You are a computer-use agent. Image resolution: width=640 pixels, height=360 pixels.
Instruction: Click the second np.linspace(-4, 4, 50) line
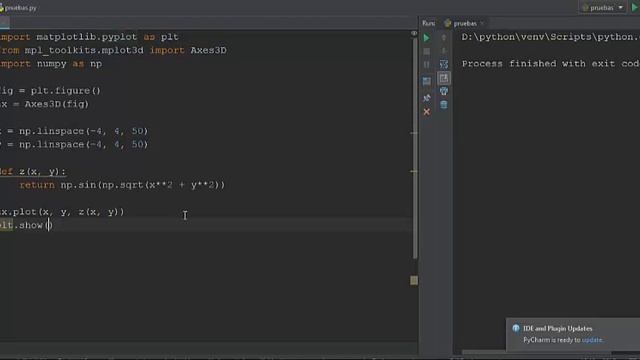point(74,144)
